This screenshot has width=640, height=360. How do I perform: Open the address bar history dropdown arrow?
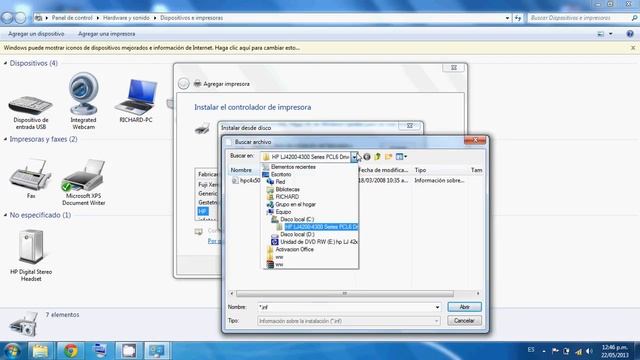click(x=507, y=18)
